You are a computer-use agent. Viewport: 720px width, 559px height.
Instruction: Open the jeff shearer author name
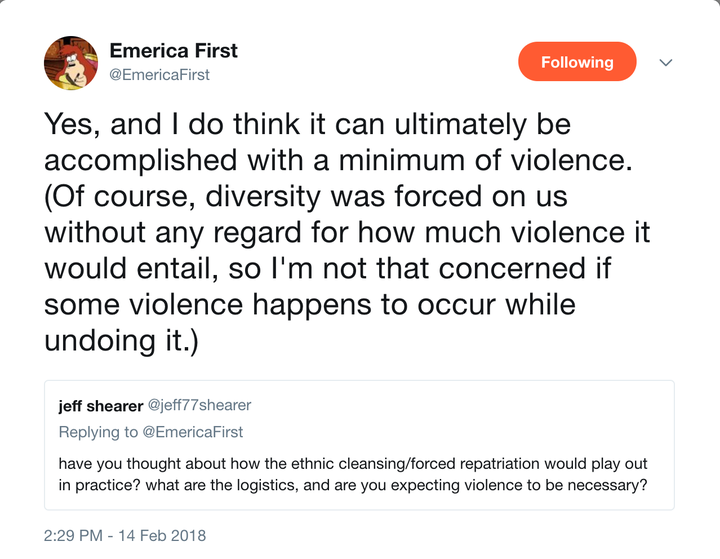pos(101,406)
